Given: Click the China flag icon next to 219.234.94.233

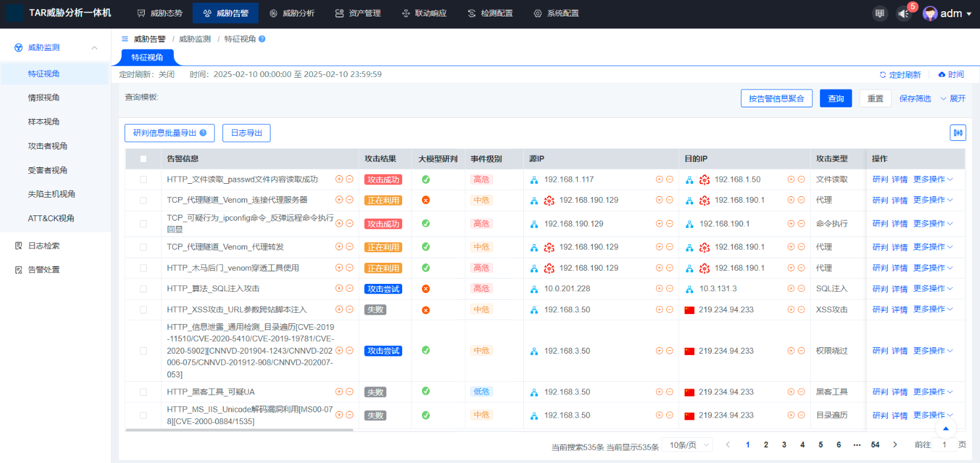Looking at the screenshot, I should [689, 309].
